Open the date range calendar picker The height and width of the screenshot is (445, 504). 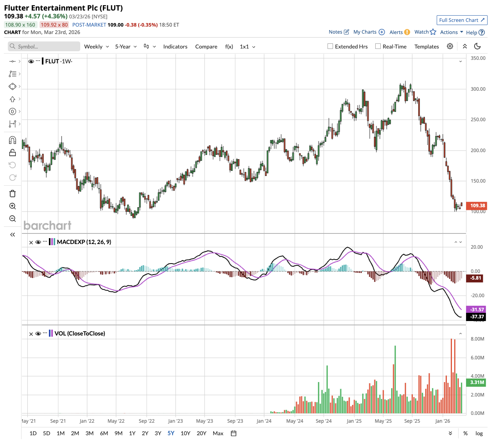pyautogui.click(x=234, y=433)
